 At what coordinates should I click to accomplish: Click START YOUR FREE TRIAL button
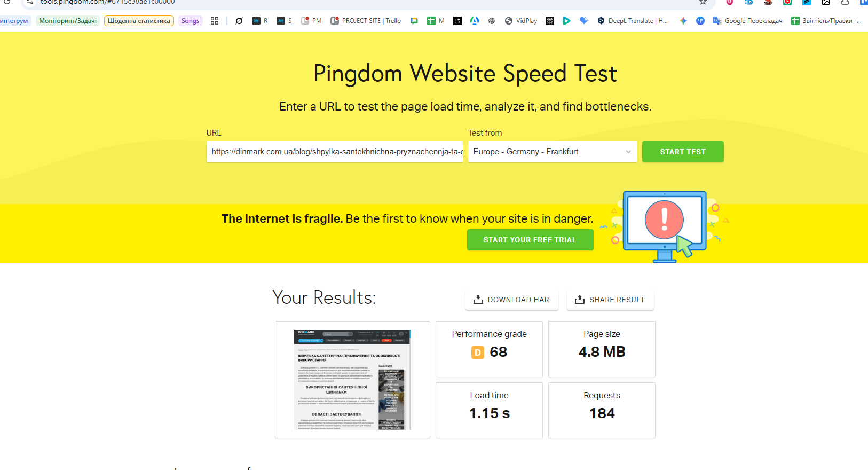coord(530,240)
